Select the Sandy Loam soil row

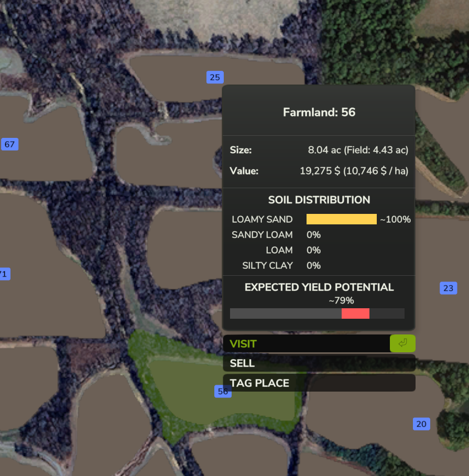(x=276, y=235)
